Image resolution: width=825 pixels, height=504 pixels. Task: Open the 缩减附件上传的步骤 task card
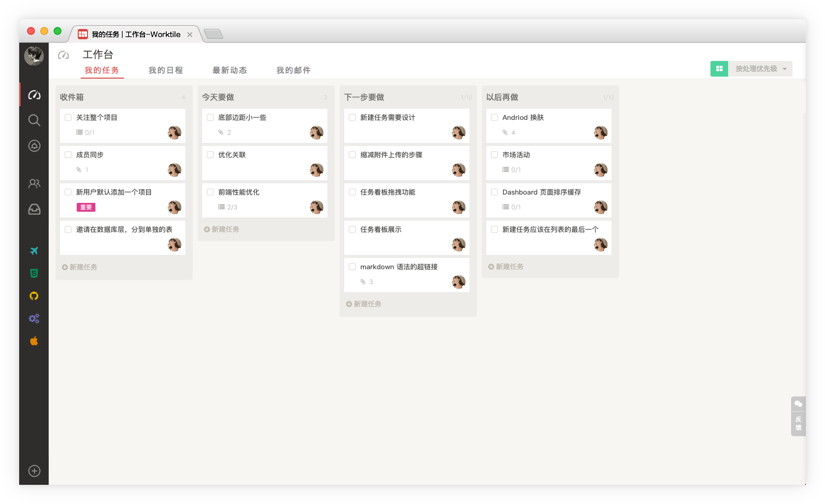tap(407, 163)
